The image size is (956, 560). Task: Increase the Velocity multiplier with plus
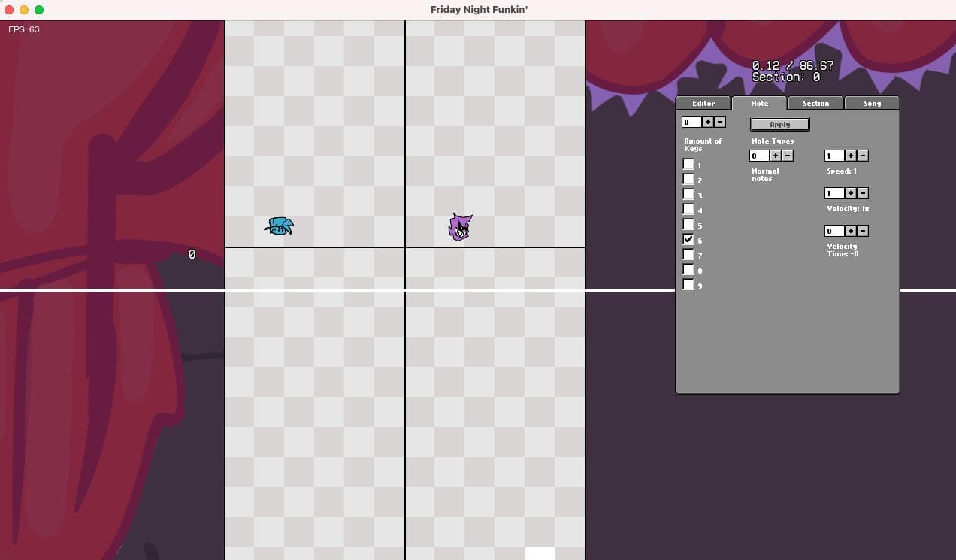[851, 193]
